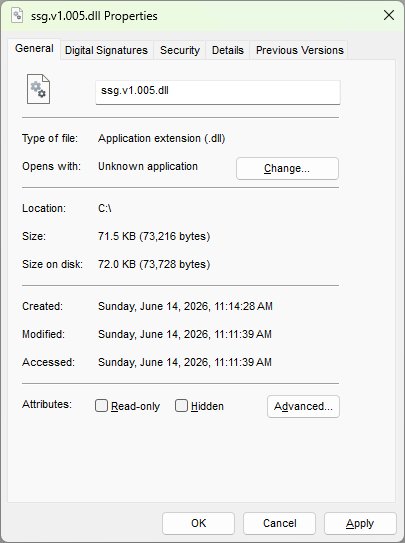
Task: Enable the Read-only attribute checkbox
Action: [101, 406]
